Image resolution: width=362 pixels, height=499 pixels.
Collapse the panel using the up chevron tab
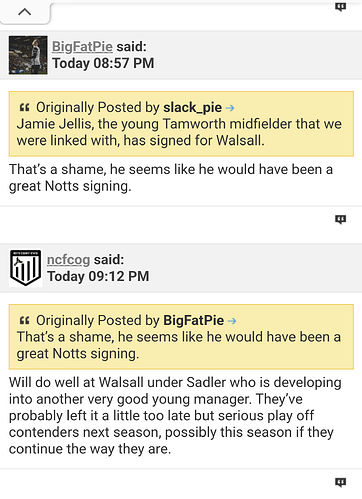25,13
